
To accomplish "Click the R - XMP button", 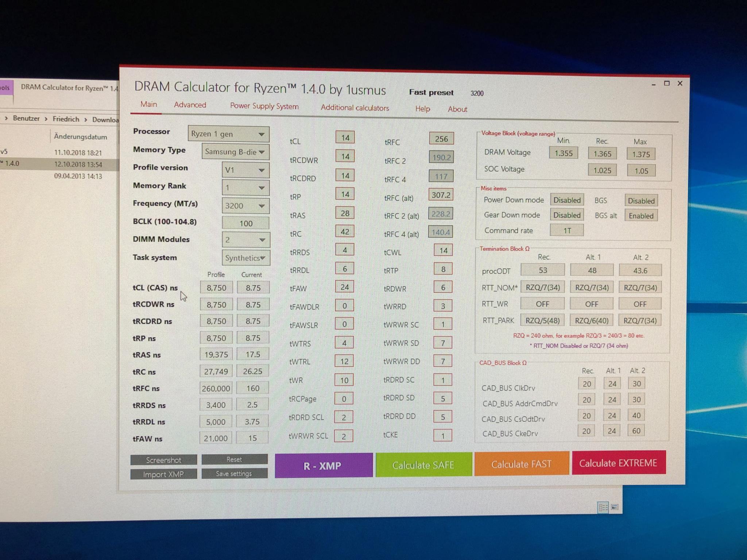I will pos(324,466).
